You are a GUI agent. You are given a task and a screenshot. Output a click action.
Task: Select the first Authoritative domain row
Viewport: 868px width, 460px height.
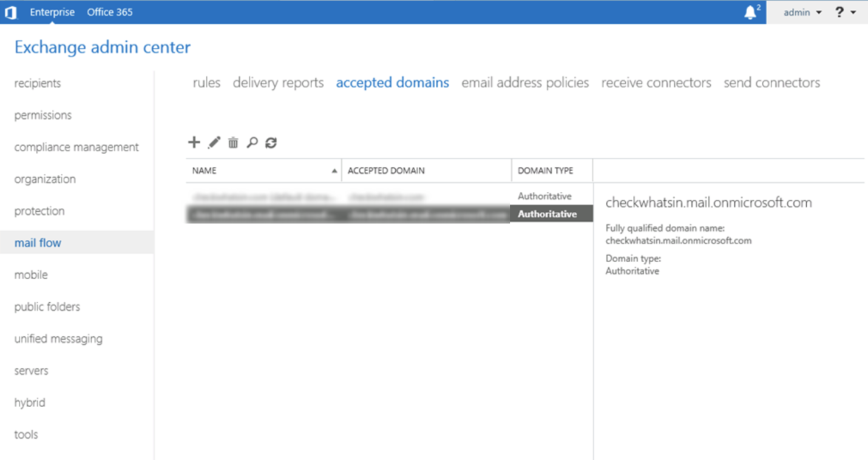coord(389,197)
